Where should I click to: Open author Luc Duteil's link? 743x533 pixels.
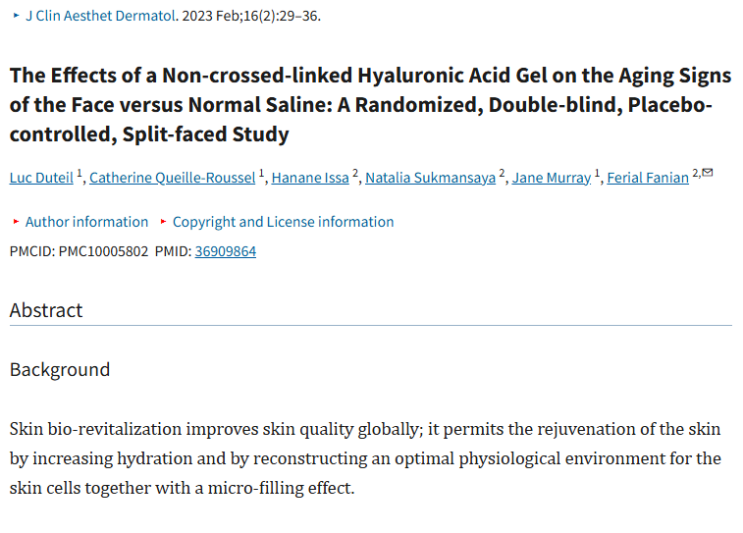(42, 178)
